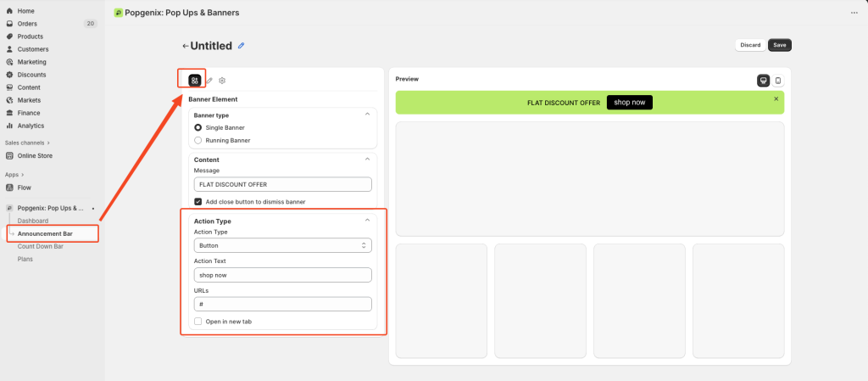Collapse the Action Type section

[367, 220]
